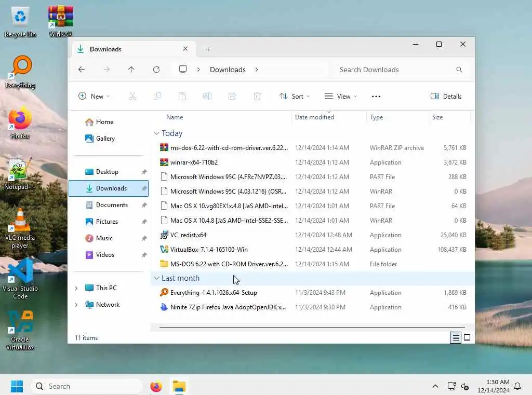Open the See more ellipsis menu
The image size is (532, 395).
point(376,97)
